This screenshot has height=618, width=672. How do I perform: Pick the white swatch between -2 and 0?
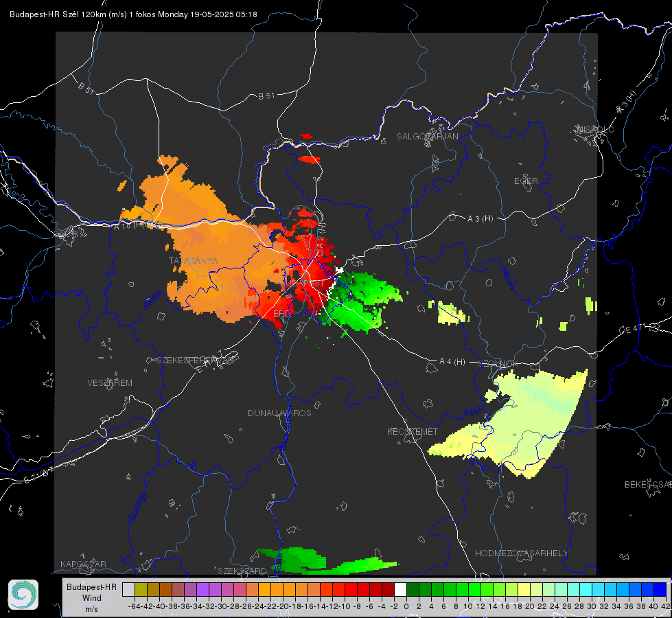[400, 589]
